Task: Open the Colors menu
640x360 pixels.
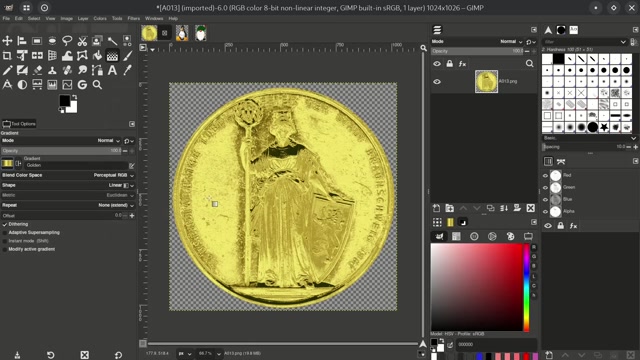Action: 100,18
